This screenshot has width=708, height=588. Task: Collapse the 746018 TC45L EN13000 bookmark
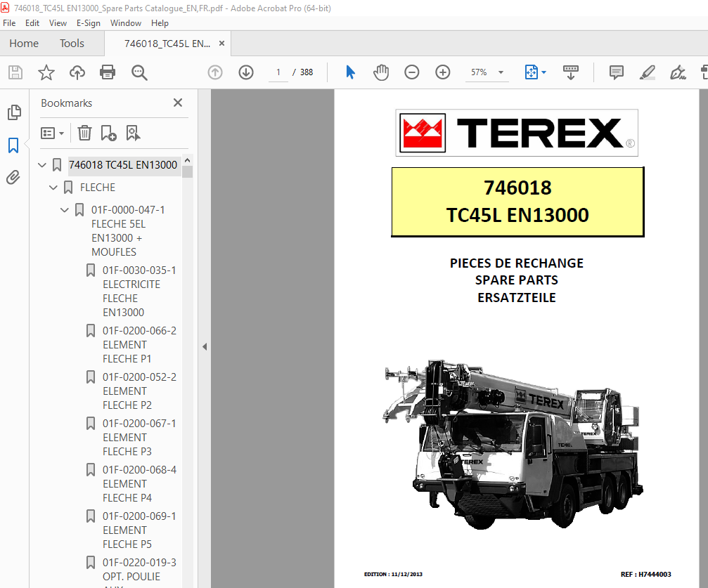tap(42, 165)
